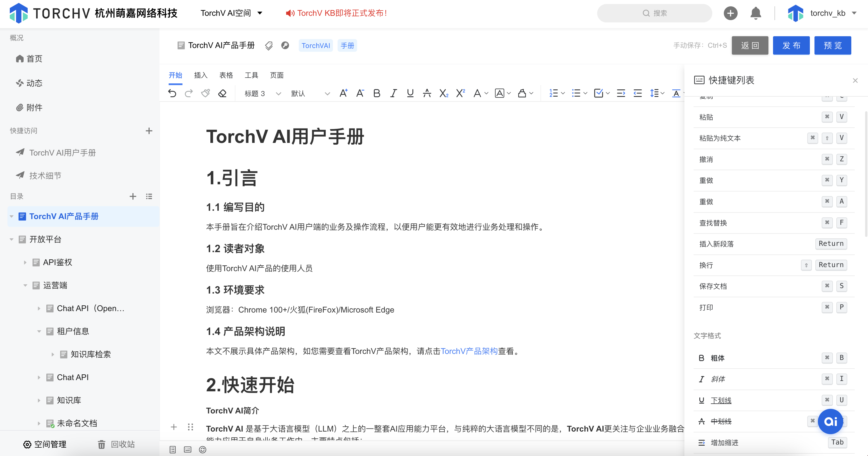Open the font color dropdown arrow

[x=486, y=93]
